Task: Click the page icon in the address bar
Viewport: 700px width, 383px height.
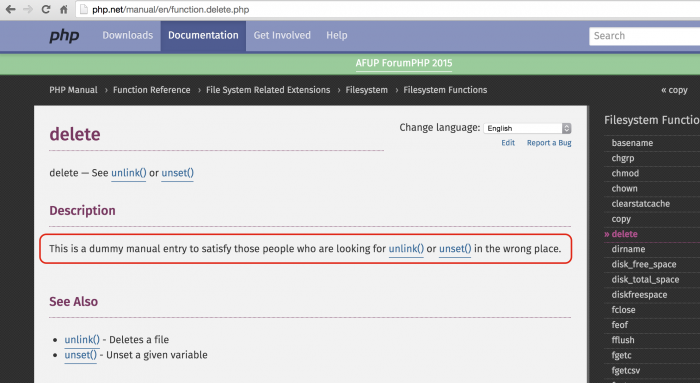Action: [83, 9]
